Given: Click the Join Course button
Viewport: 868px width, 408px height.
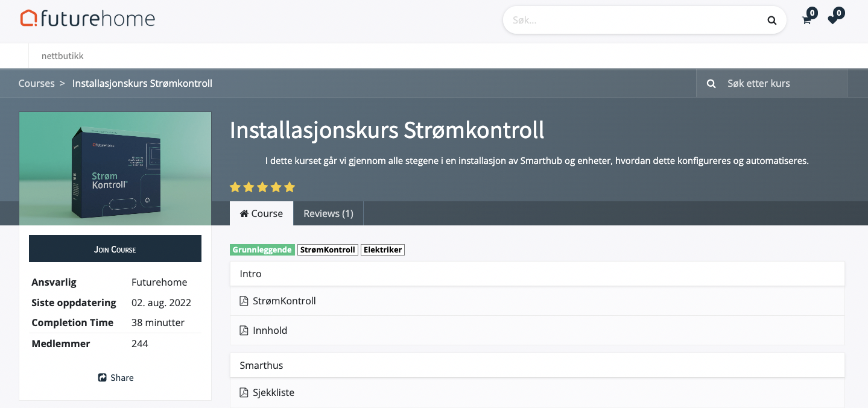Looking at the screenshot, I should point(115,249).
